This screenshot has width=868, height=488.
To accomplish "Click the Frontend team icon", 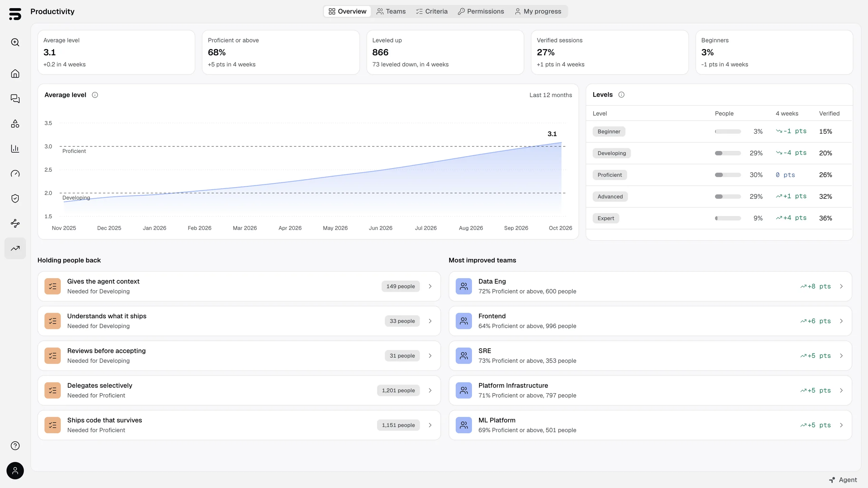I will tap(464, 321).
